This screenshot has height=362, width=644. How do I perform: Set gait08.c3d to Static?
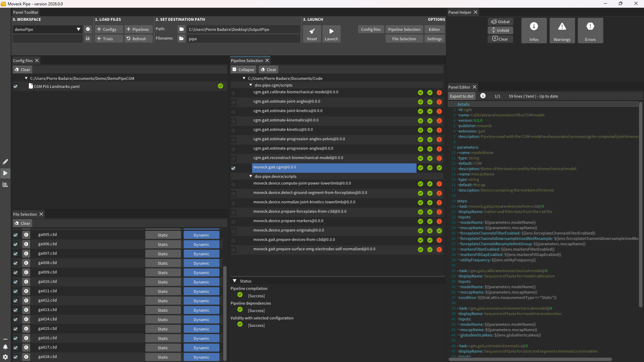click(x=163, y=263)
